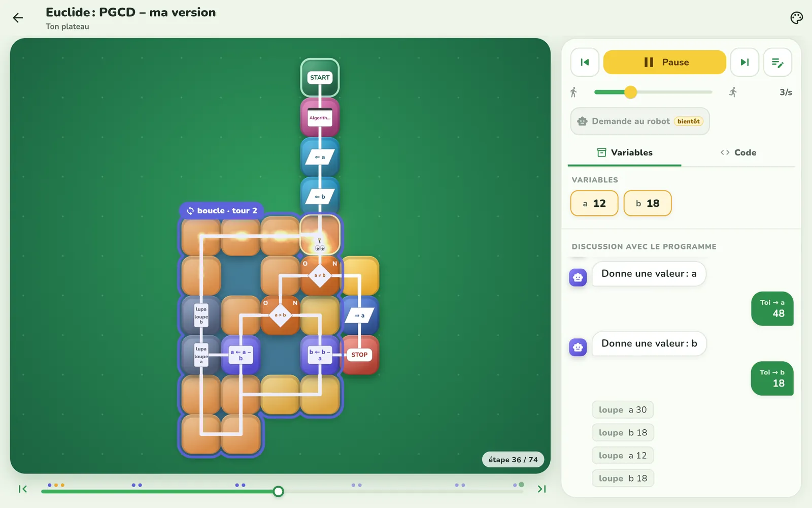Click the Toi → a 48 reply

772,309
